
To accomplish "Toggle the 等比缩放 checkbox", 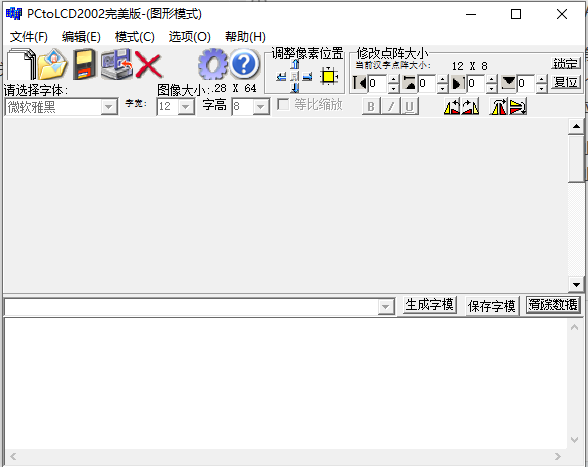I will coord(283,104).
